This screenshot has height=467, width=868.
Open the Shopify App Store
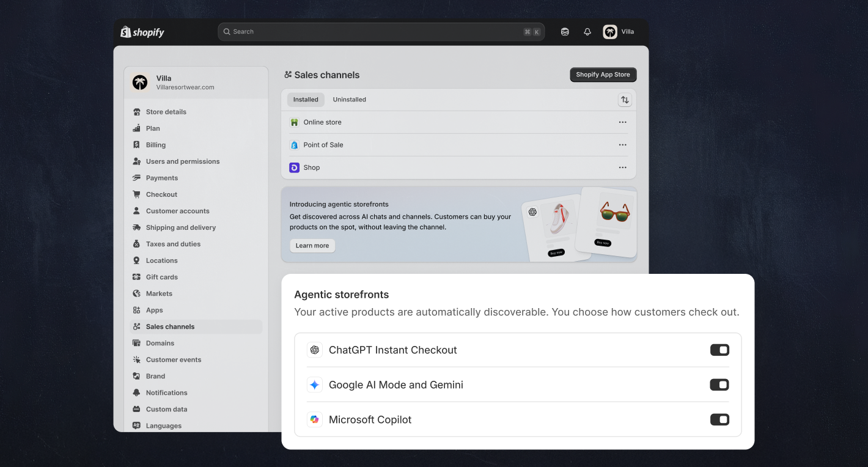coord(603,74)
